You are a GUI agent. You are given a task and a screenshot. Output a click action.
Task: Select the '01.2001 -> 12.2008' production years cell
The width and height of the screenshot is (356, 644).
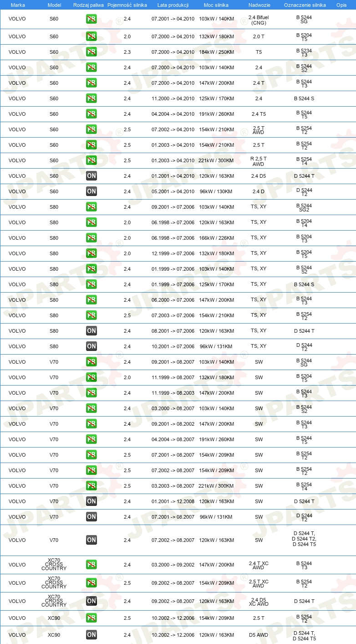pos(173,501)
